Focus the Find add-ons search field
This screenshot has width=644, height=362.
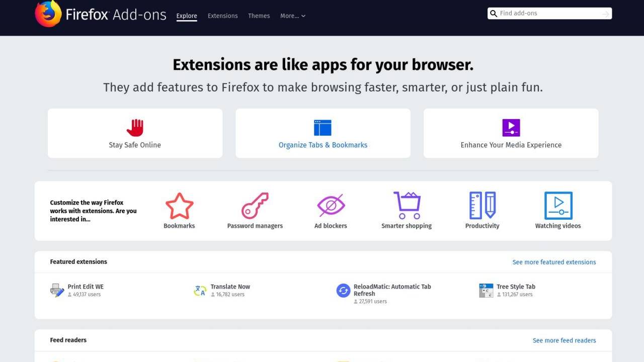[x=549, y=14]
